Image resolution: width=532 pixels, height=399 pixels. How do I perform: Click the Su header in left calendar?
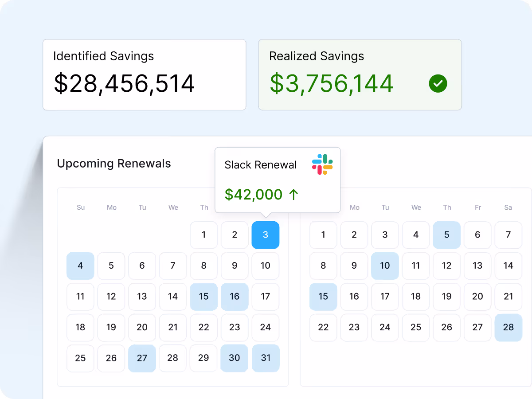tap(81, 207)
